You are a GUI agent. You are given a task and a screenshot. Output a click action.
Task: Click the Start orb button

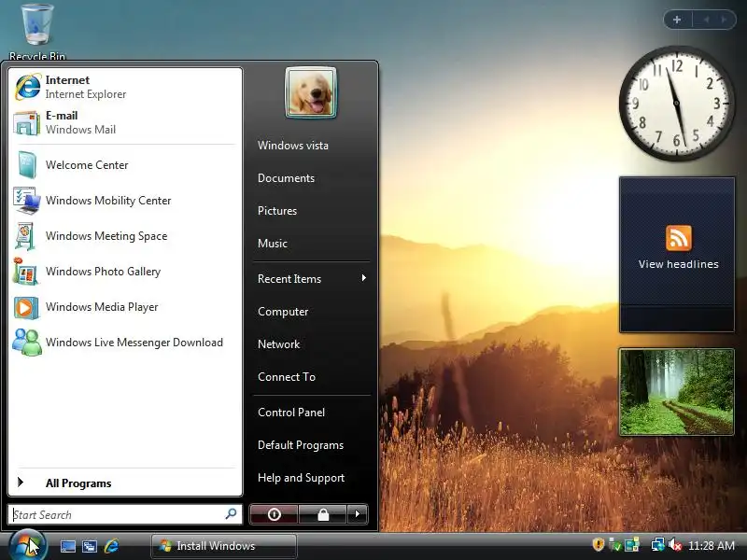[x=28, y=546]
